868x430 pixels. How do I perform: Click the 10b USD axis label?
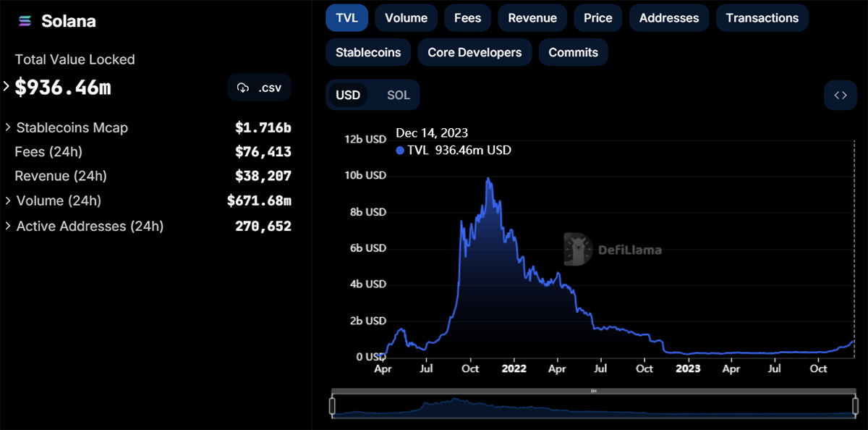(x=365, y=175)
